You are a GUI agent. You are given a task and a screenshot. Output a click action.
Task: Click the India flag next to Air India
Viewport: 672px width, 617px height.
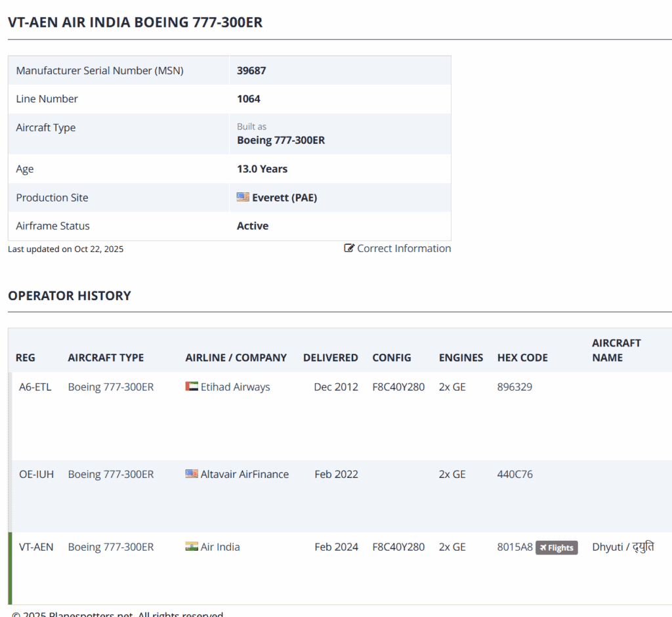pos(192,547)
